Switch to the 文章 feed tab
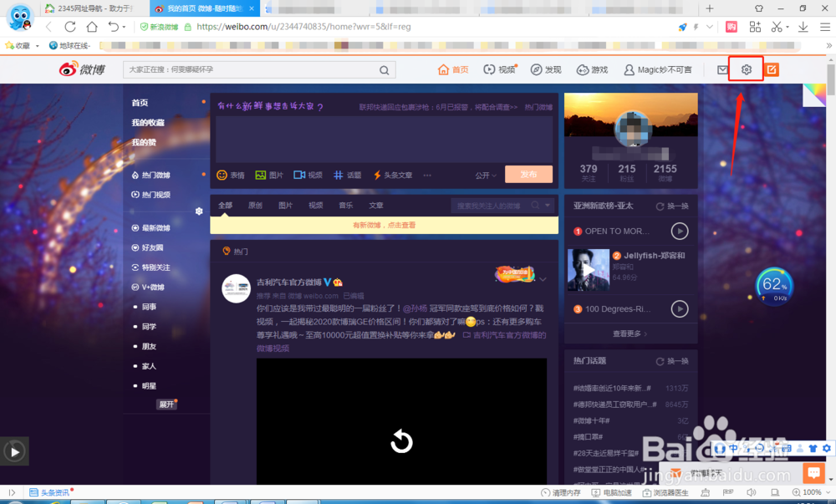The image size is (836, 504). (x=376, y=205)
